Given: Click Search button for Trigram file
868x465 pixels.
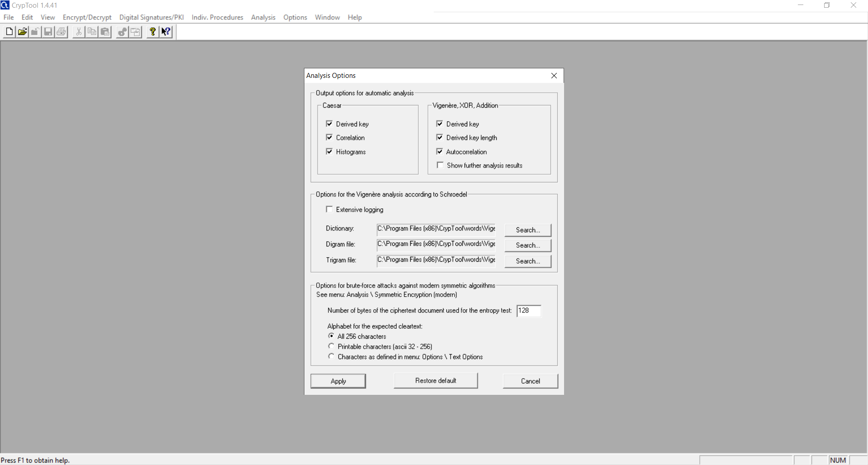Looking at the screenshot, I should pyautogui.click(x=528, y=261).
